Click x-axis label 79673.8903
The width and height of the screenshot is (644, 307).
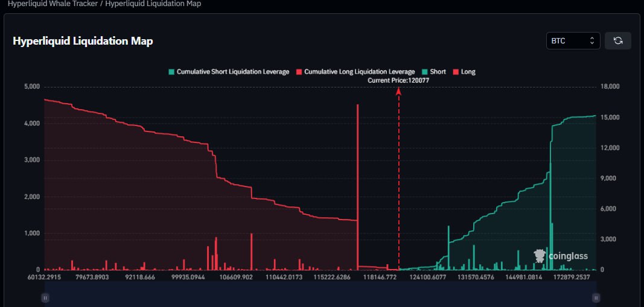tap(92, 277)
